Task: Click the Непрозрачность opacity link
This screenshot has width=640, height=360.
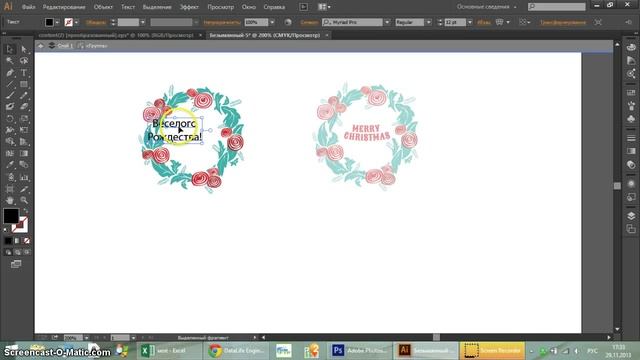Action: [222, 22]
